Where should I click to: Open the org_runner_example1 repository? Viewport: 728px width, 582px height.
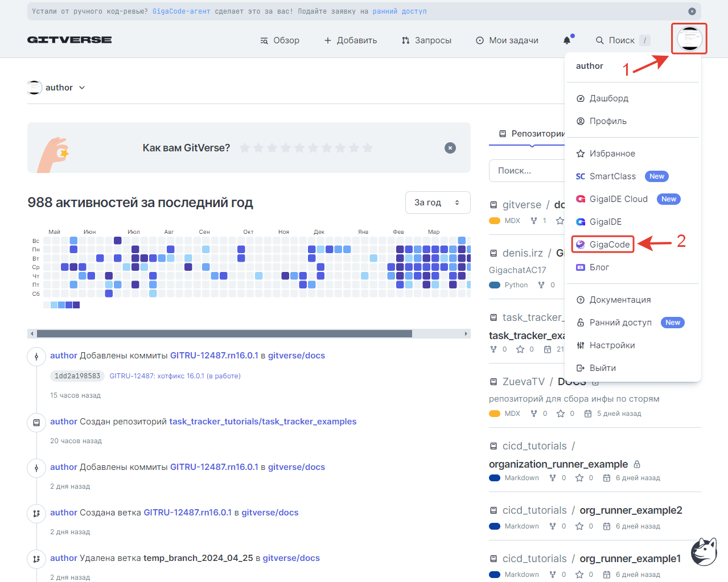point(630,559)
